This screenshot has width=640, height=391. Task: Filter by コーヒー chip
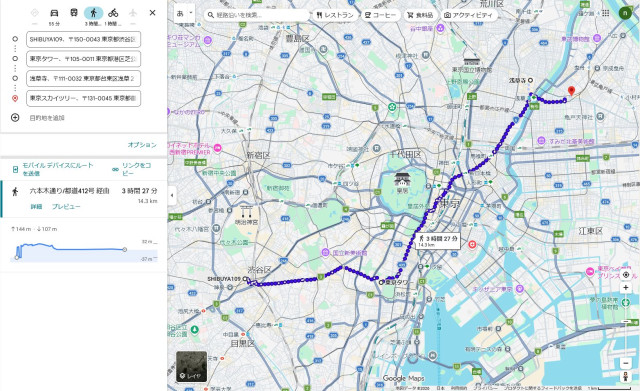click(380, 15)
